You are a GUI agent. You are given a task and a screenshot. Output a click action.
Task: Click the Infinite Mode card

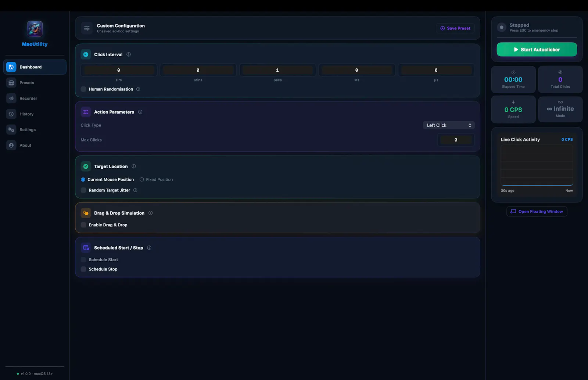560,109
